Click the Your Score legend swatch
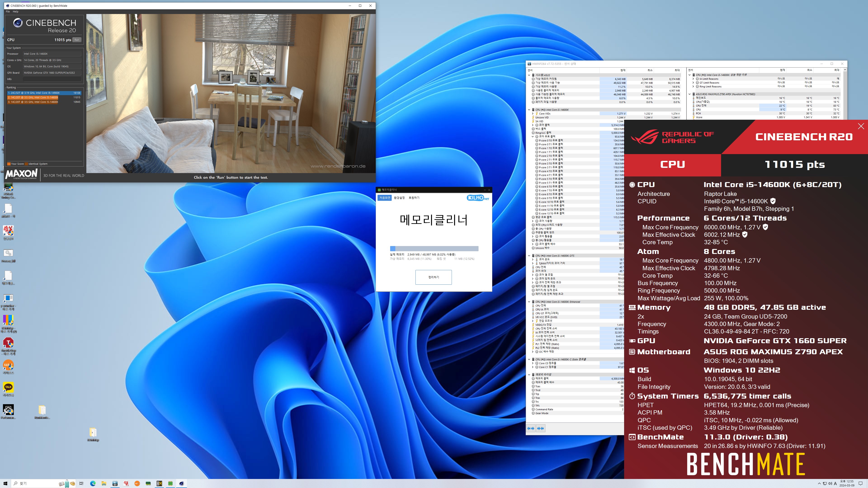Screen dimensions: 868x488 tap(9, 164)
